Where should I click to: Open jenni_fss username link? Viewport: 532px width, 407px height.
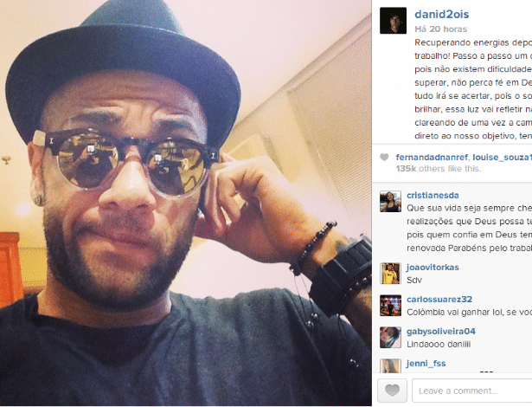[426, 364]
